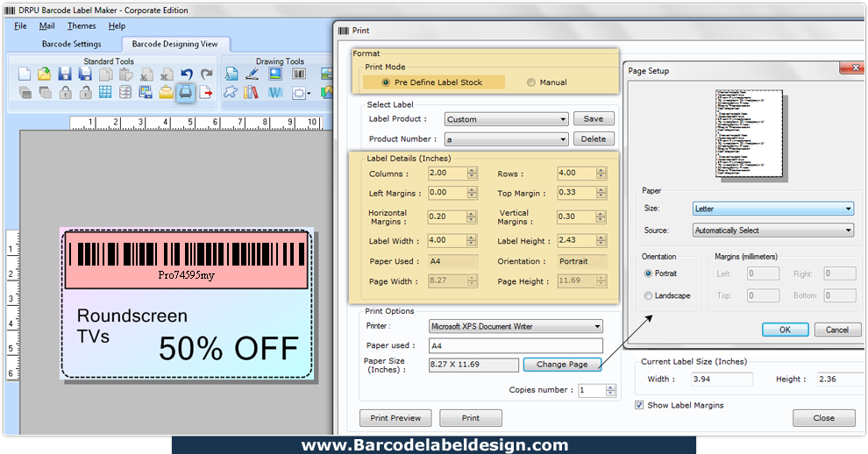Click the Save floppy disk icon
The image size is (868, 454).
point(65,74)
